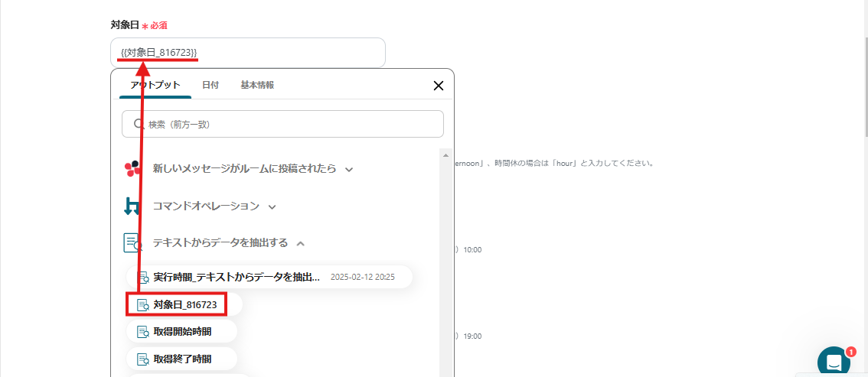
Task: Click the 2025-02-12 20:25 timestamp
Action: (x=363, y=278)
